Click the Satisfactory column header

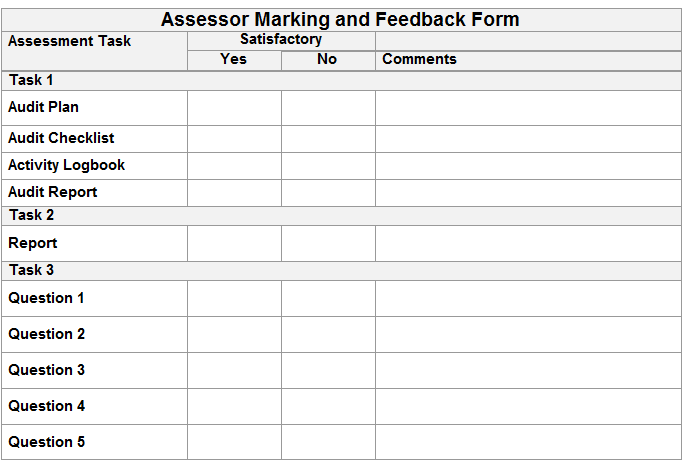[280, 40]
